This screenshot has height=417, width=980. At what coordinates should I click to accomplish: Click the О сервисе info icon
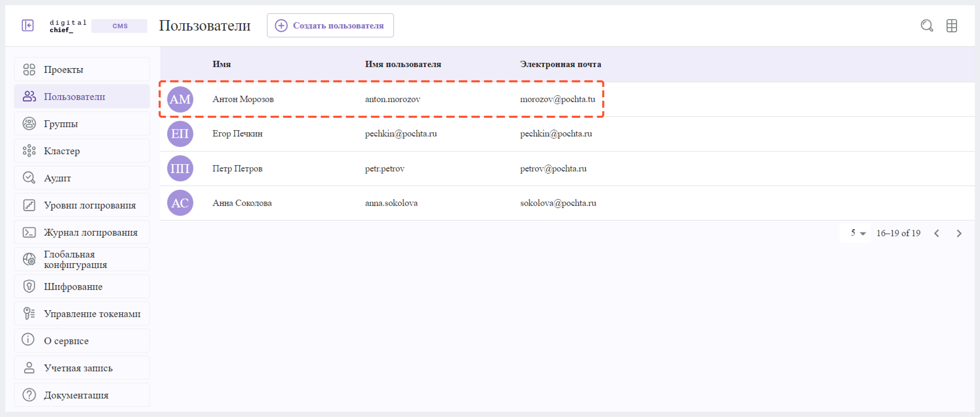[x=28, y=340]
